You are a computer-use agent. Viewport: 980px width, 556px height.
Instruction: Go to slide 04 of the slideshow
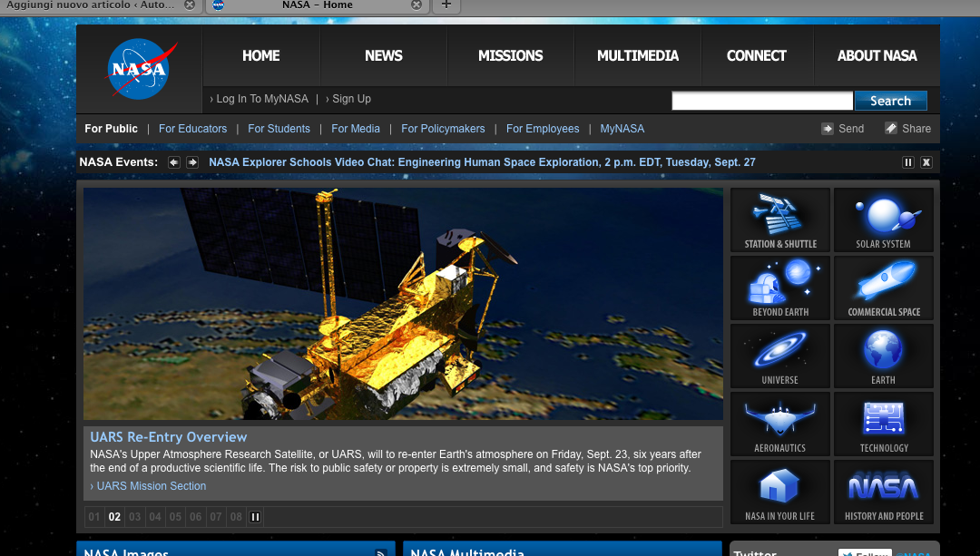pos(155,517)
